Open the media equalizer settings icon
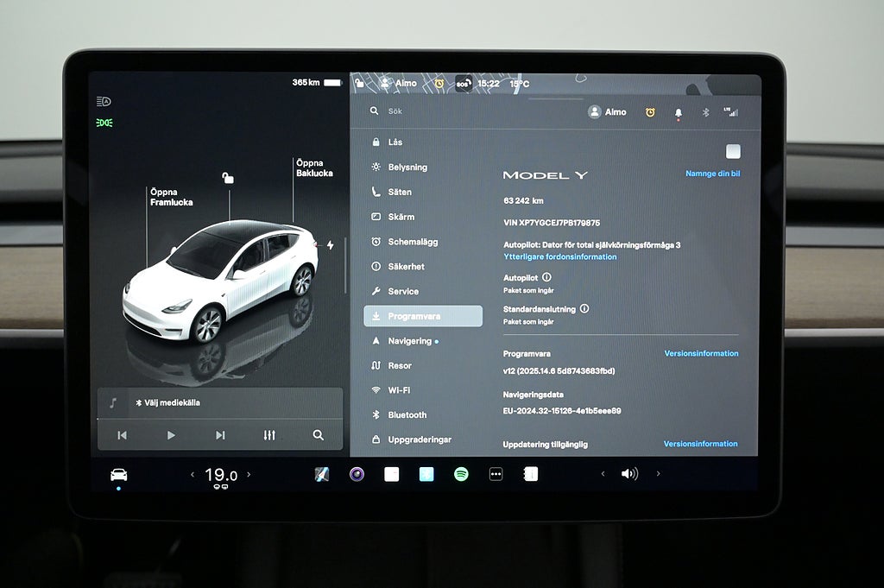Screen dimensions: 884x588 pos(269,435)
